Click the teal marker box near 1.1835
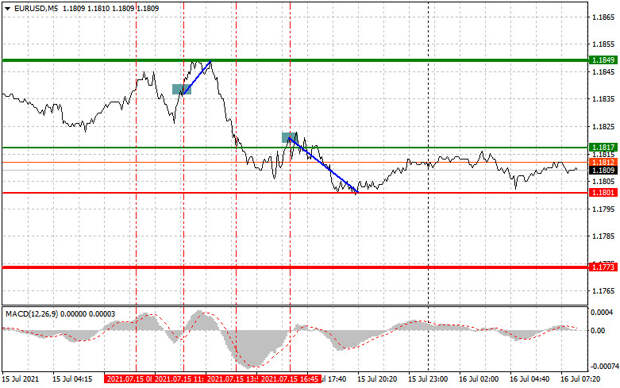620x388 pixels. coord(181,89)
